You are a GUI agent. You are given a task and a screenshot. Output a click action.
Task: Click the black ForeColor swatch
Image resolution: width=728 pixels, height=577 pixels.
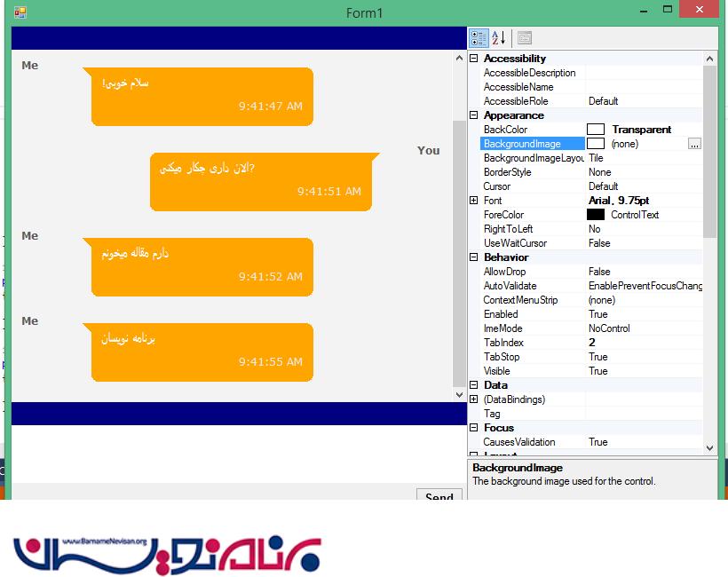(596, 215)
